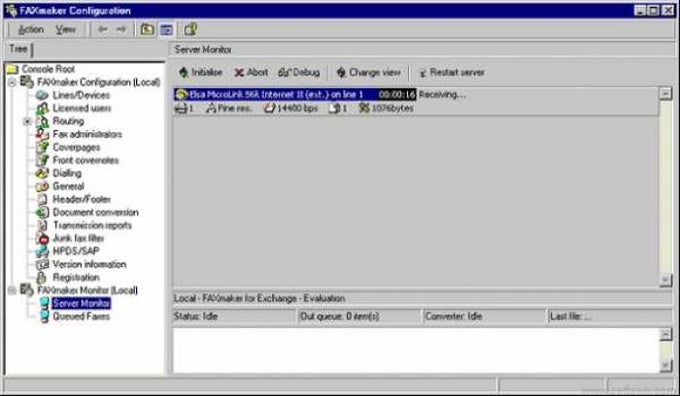Open the View menu
Image resolution: width=680 pixels, height=396 pixels.
[x=65, y=29]
